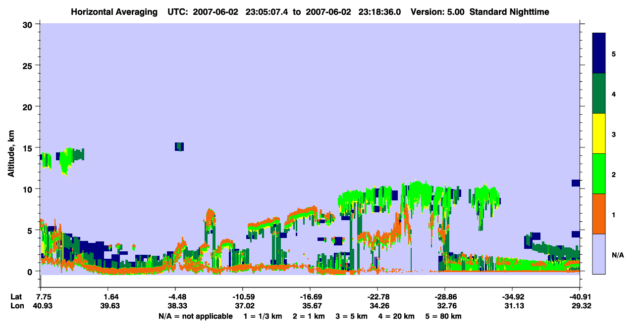644x330 pixels.
Task: Click the "Standard Nighttime" text
Action: coord(509,11)
